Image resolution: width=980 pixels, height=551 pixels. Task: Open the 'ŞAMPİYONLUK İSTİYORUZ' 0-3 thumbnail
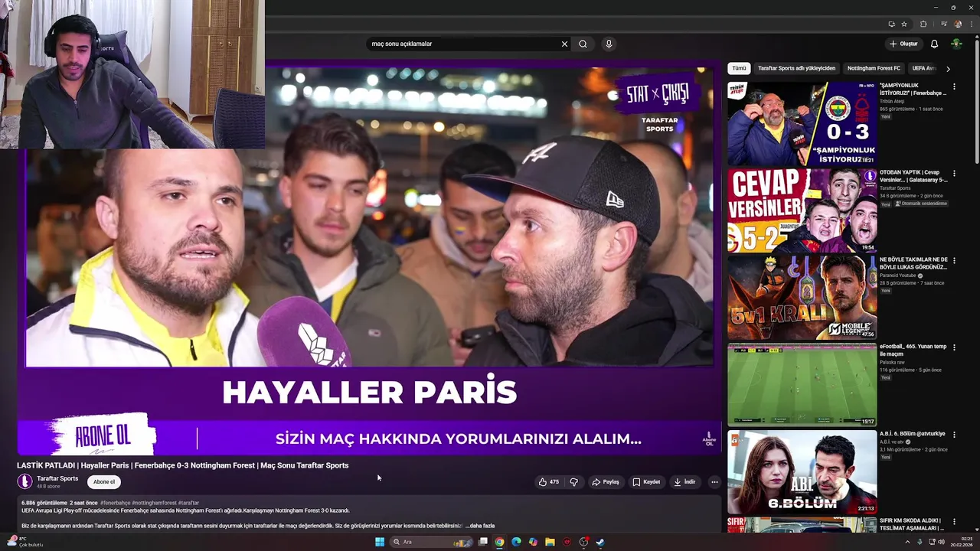(802, 123)
